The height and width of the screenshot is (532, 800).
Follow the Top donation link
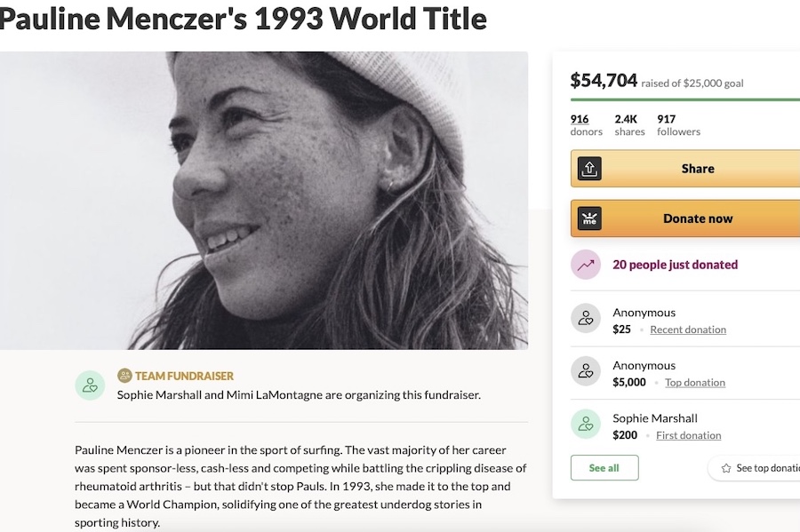click(x=695, y=383)
